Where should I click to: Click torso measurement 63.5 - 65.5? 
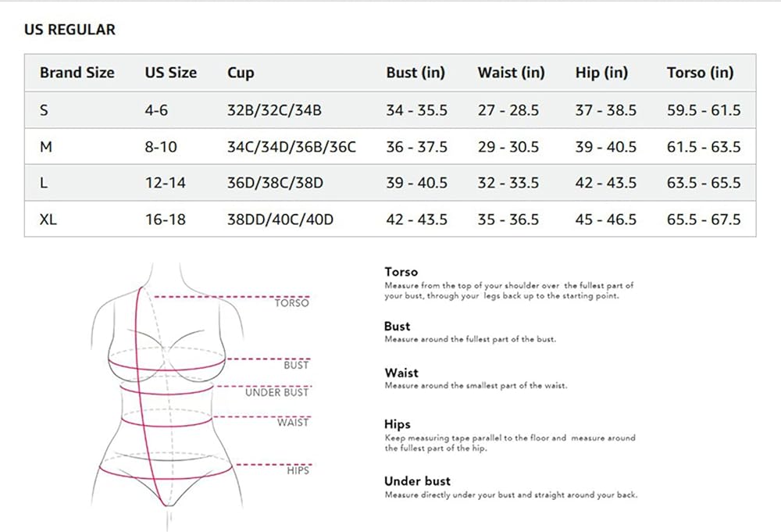704,183
